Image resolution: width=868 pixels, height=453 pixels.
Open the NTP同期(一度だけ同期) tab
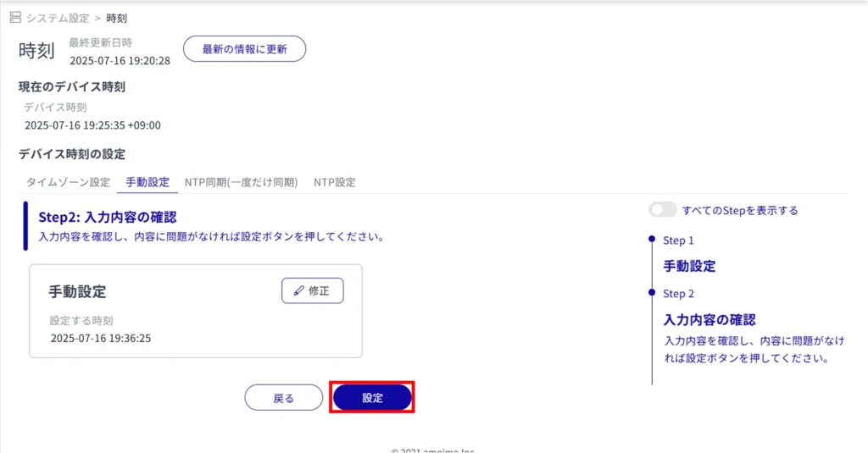tap(241, 182)
